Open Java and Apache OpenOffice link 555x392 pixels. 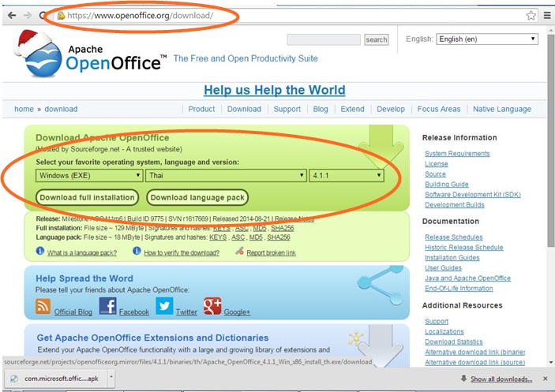467,278
